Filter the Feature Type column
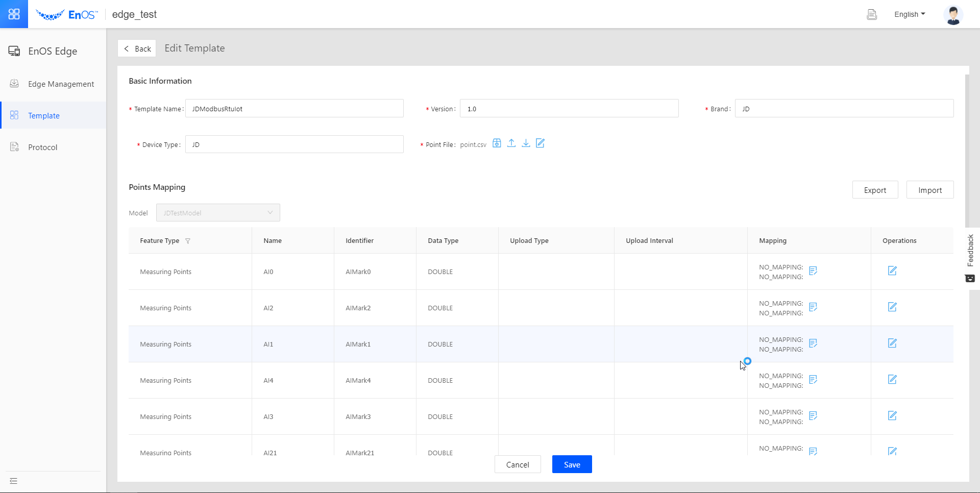The image size is (980, 493). click(x=188, y=241)
